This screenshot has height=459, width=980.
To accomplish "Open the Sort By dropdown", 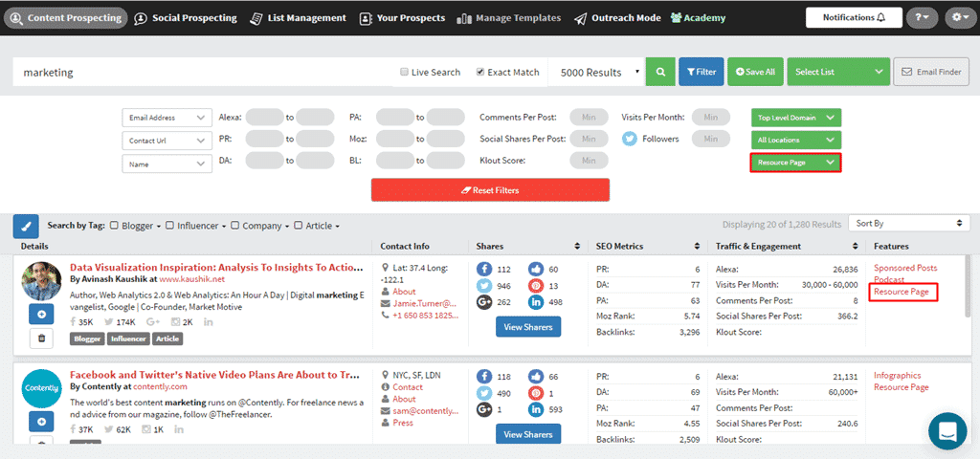I will 908,224.
